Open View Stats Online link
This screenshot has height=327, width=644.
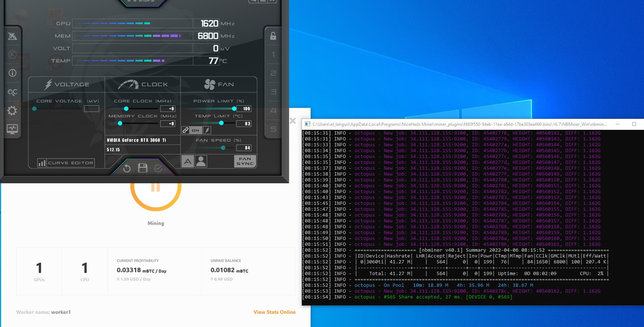(x=274, y=312)
